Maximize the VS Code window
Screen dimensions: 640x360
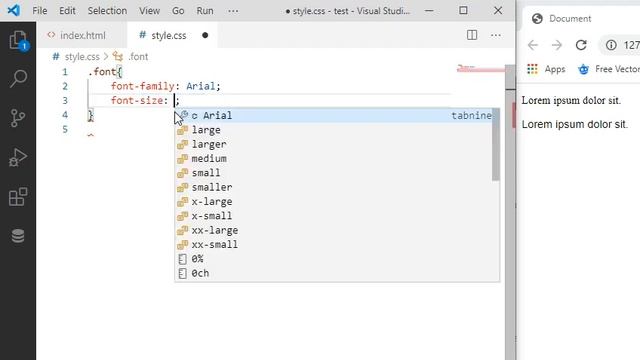[x=463, y=11]
